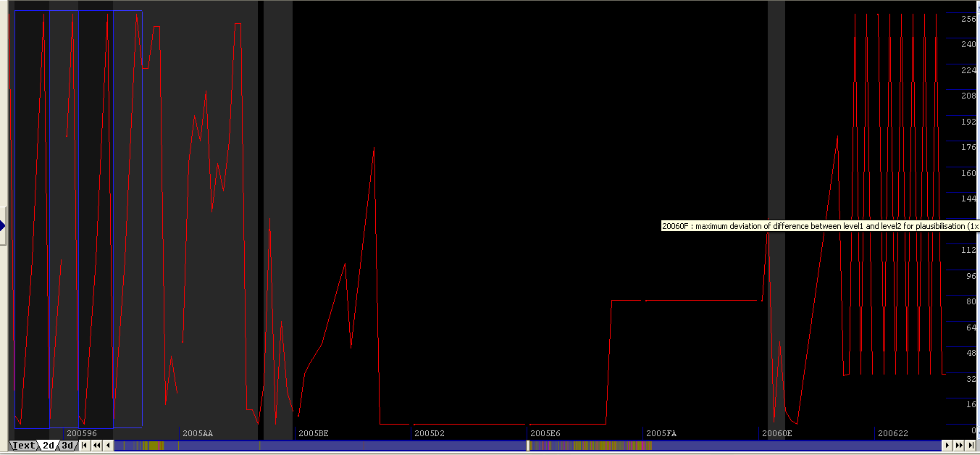The image size is (980, 455).
Task: Jump to start with first-position arrow
Action: [x=85, y=446]
